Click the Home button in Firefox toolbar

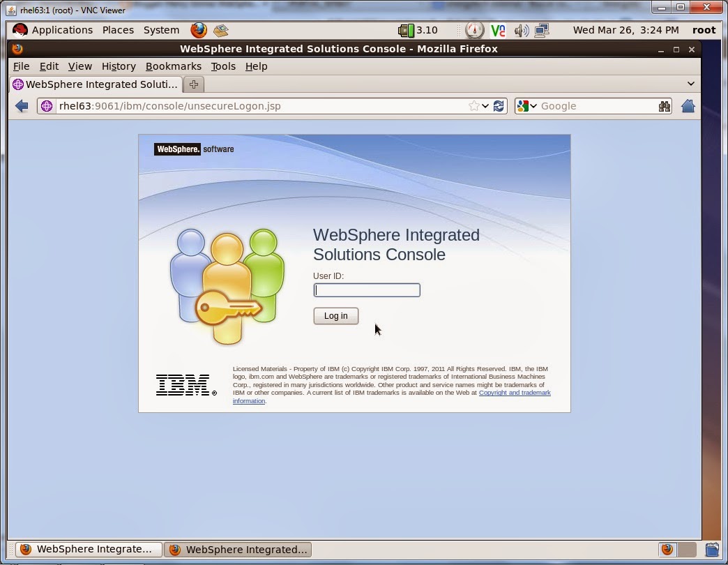point(688,105)
